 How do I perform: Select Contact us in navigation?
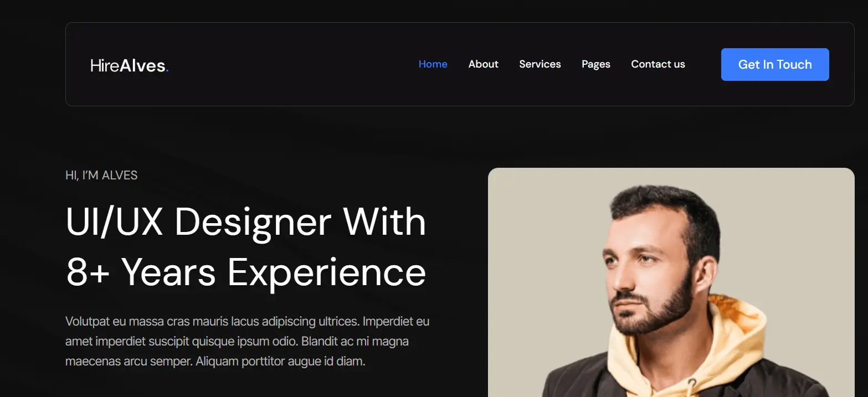[x=658, y=64]
